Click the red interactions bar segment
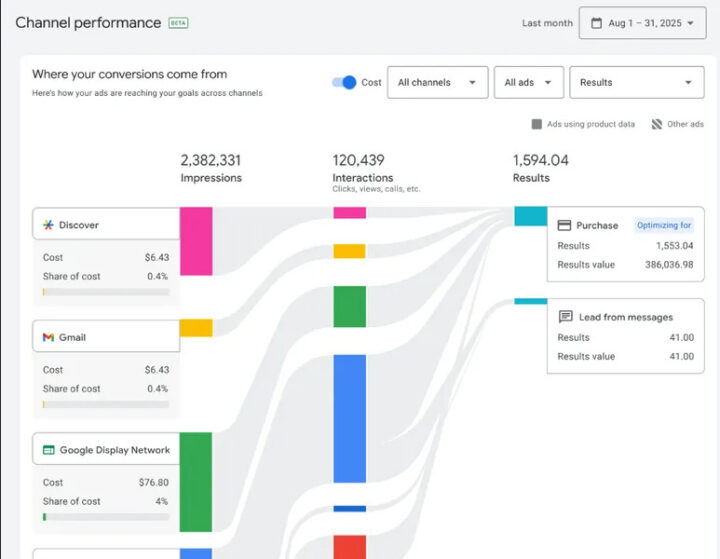 tap(349, 547)
